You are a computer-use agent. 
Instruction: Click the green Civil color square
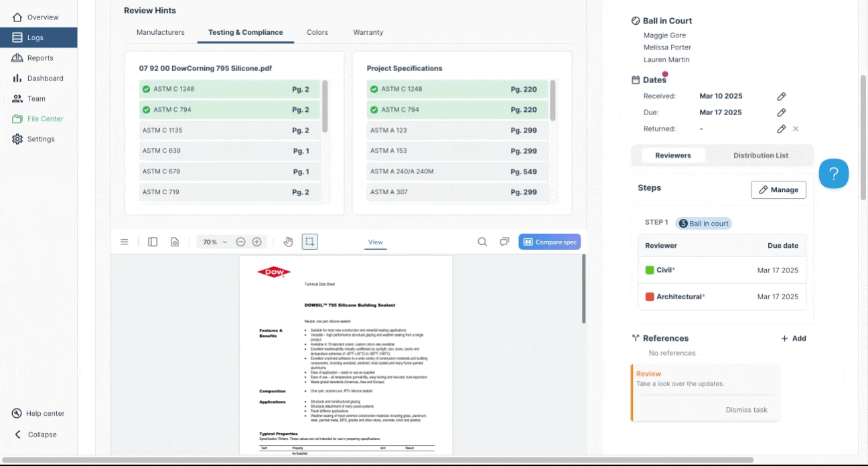(649, 270)
